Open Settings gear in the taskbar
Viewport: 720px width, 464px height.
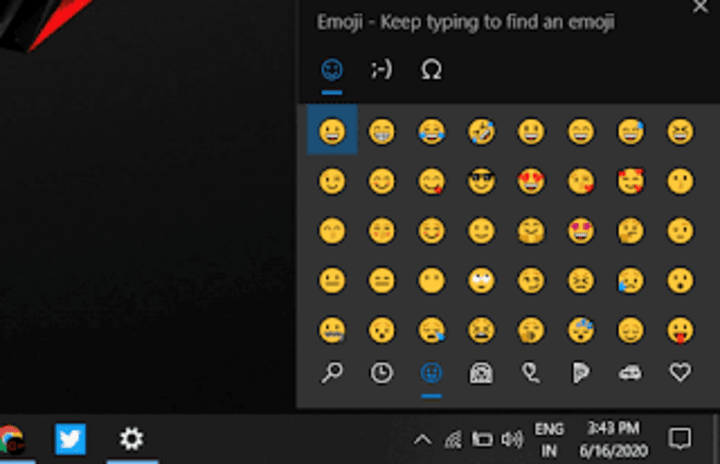point(132,439)
